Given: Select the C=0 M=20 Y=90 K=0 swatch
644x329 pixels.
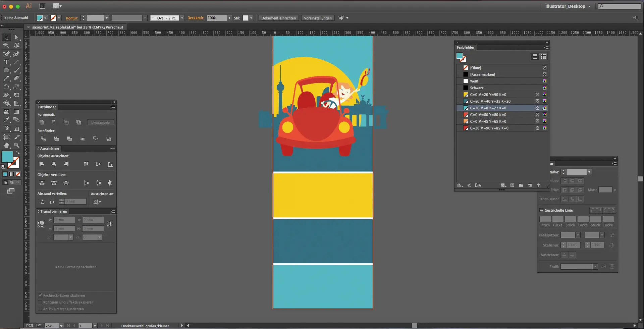Looking at the screenshot, I should click(x=488, y=95).
